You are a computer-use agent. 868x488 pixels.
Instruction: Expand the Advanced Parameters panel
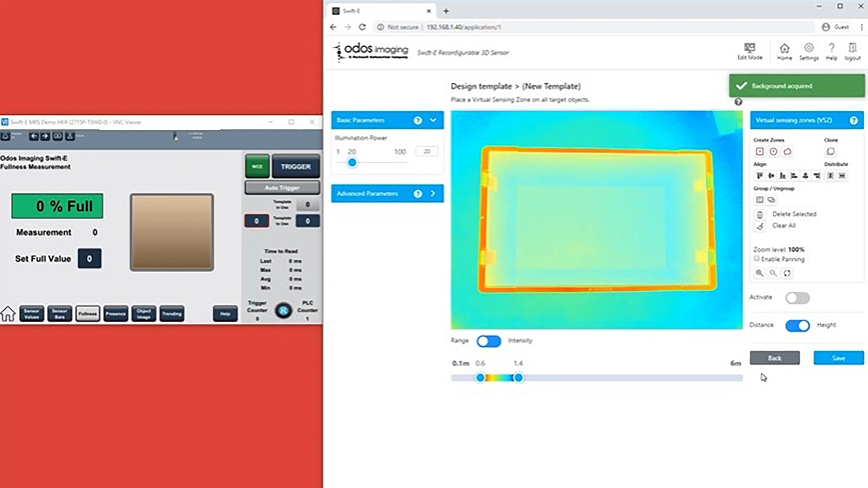[433, 194]
